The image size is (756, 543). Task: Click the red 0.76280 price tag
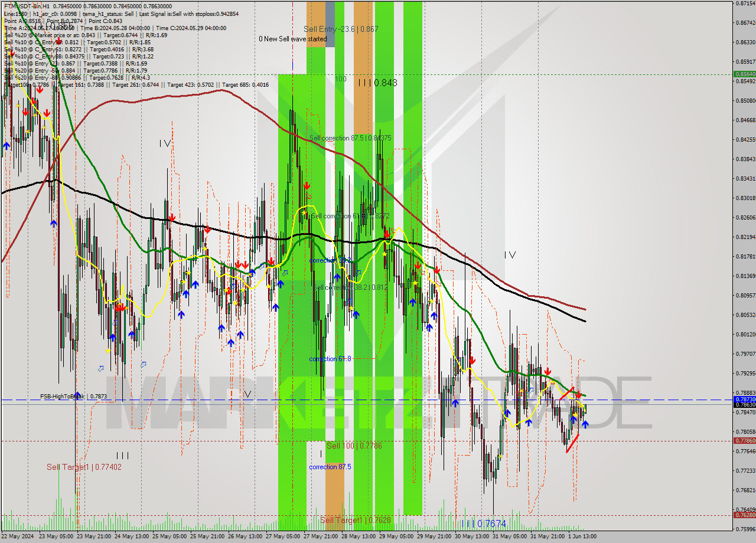[x=745, y=515]
